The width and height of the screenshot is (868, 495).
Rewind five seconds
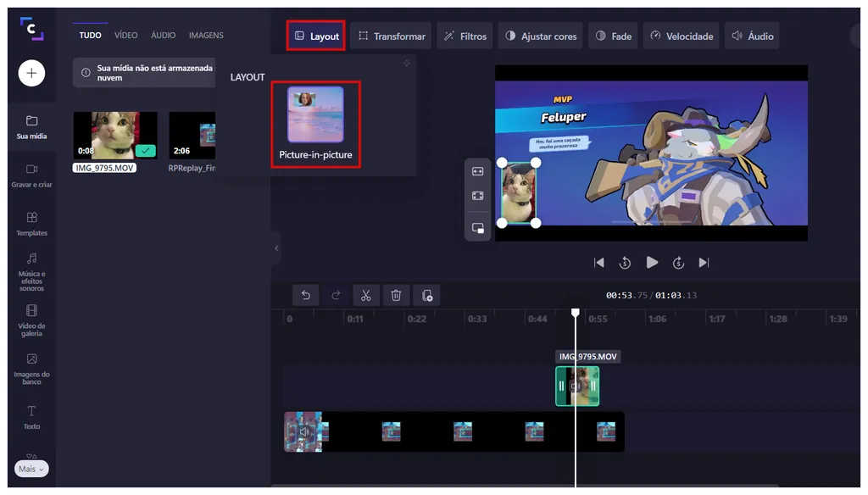pyautogui.click(x=625, y=263)
